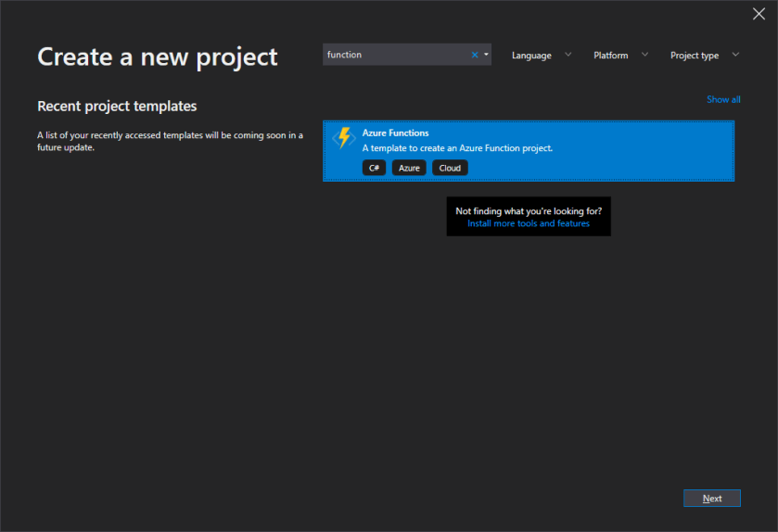
Task: Expand the Platform filter dropdown
Action: coord(620,55)
